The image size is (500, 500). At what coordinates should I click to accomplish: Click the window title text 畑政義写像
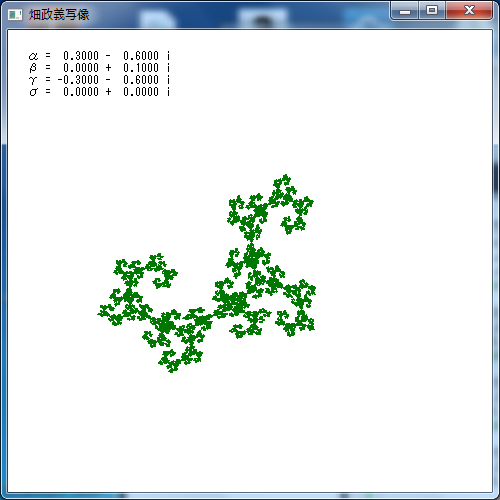59,15
